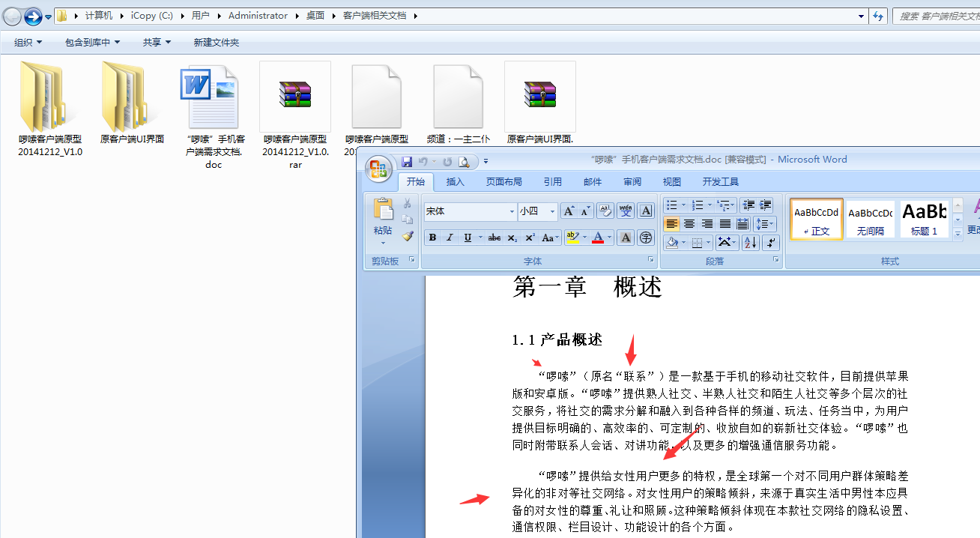Open the Customize Quick Access Toolbar arrow

point(486,161)
